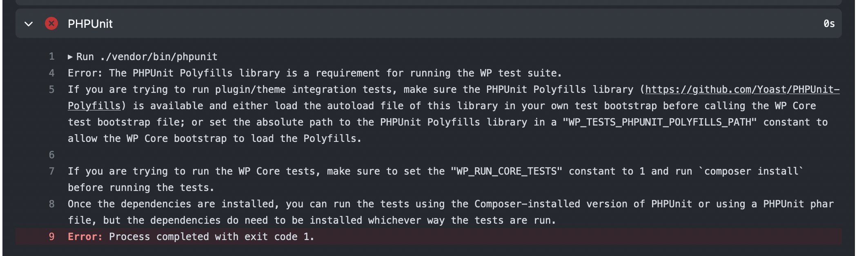Click the PHPUnit step title
The height and width of the screenshot is (256, 868).
(91, 23)
